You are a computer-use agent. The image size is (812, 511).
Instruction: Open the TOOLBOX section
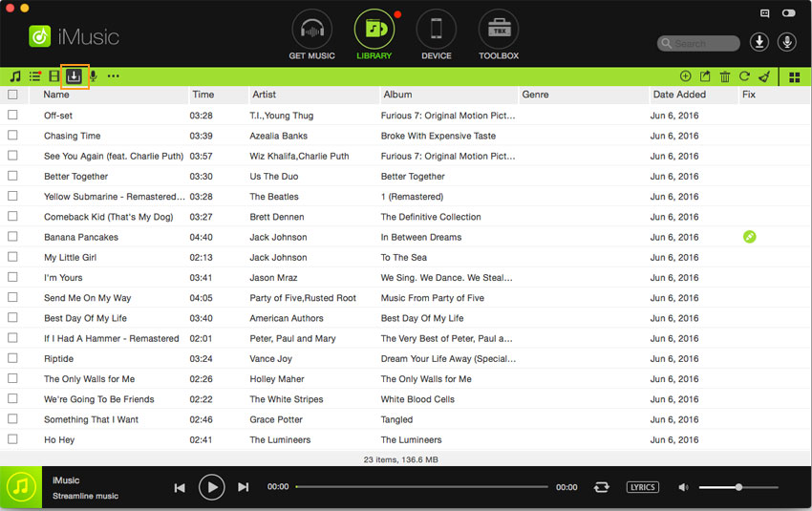coord(498,34)
